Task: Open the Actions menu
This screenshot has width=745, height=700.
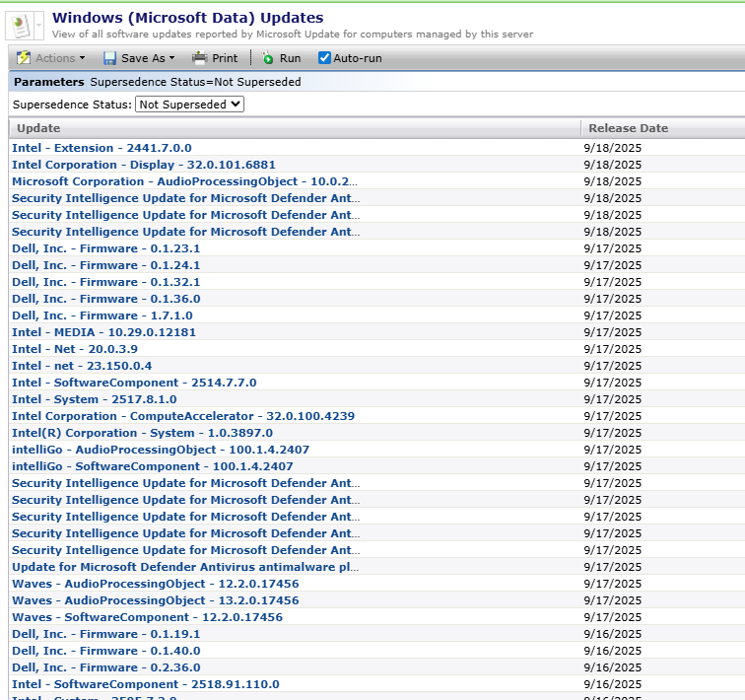Action: (x=50, y=58)
